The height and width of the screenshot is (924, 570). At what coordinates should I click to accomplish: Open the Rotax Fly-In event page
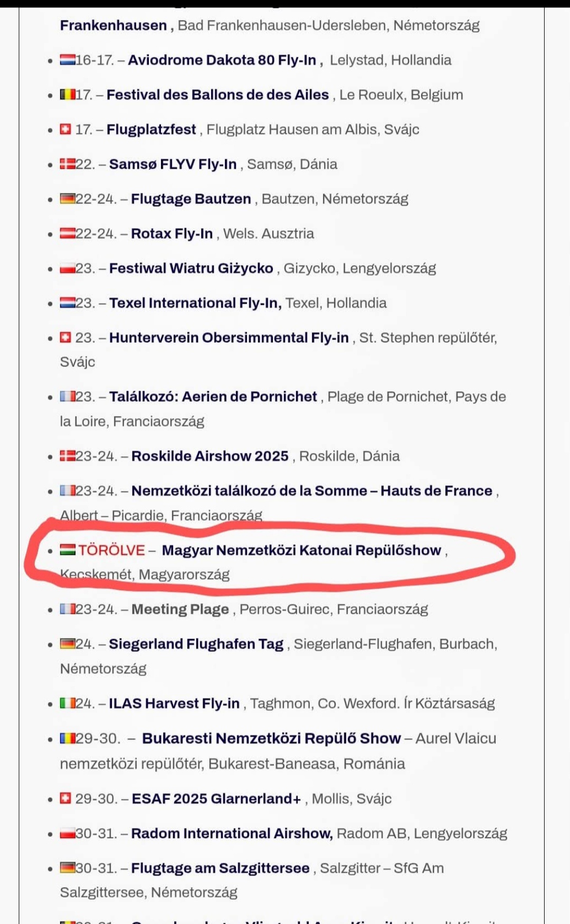[172, 234]
